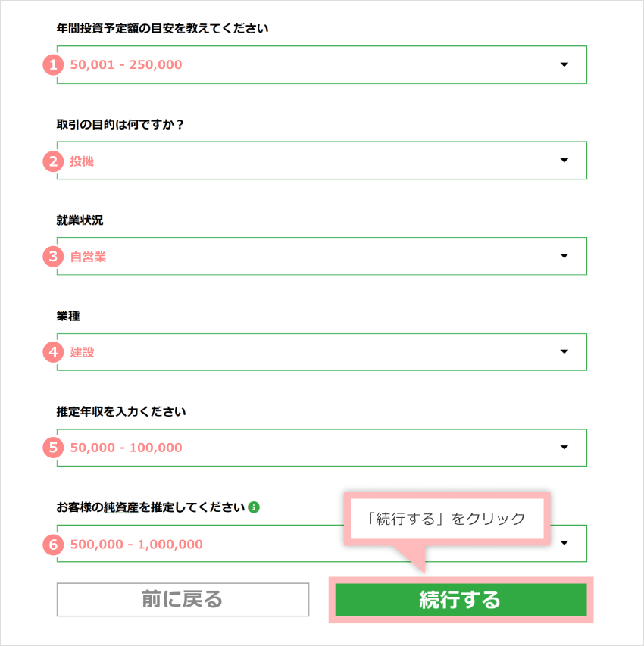The height and width of the screenshot is (646, 644).
Task: Open the 推定年収 dropdown arrow
Action: [x=564, y=448]
